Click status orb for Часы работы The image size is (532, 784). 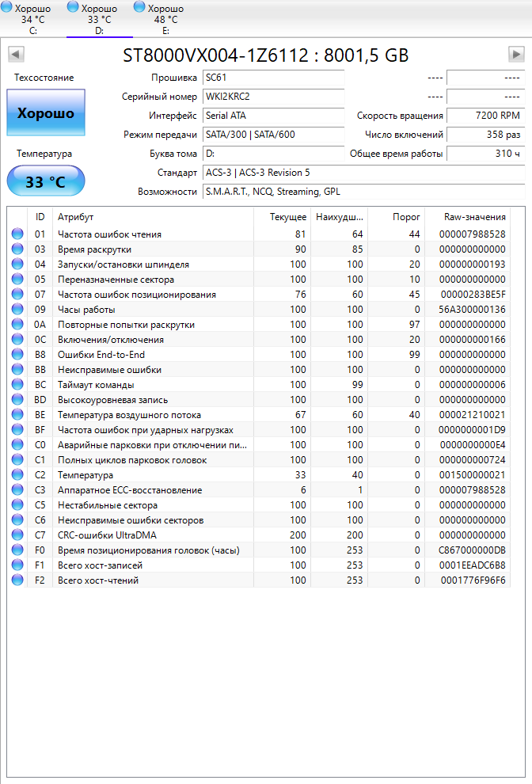[x=17, y=309]
